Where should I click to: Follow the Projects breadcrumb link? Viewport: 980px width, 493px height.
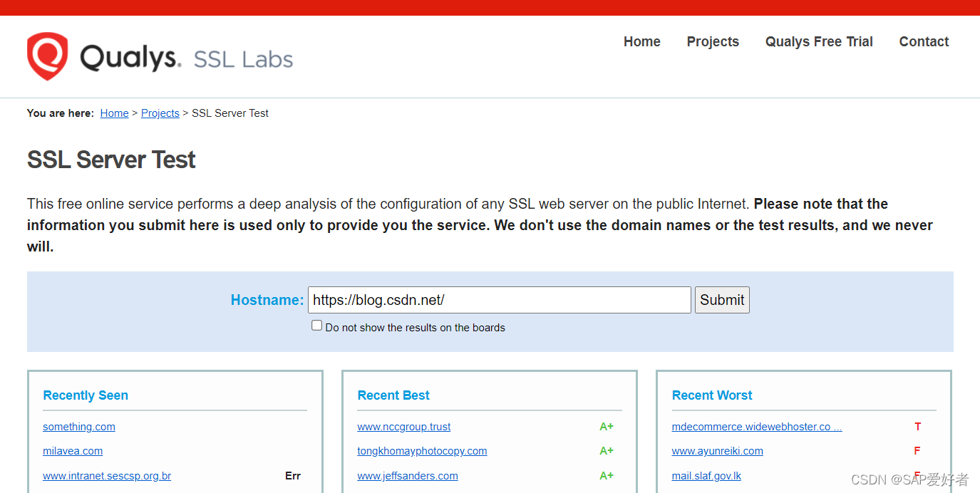tap(160, 113)
